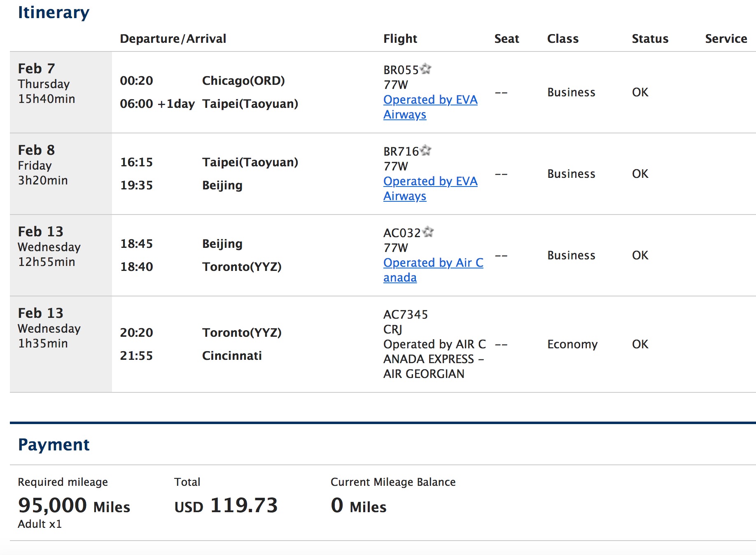Click the Economy class entry for Cincinnati flight
756x555 pixels.
coord(572,344)
